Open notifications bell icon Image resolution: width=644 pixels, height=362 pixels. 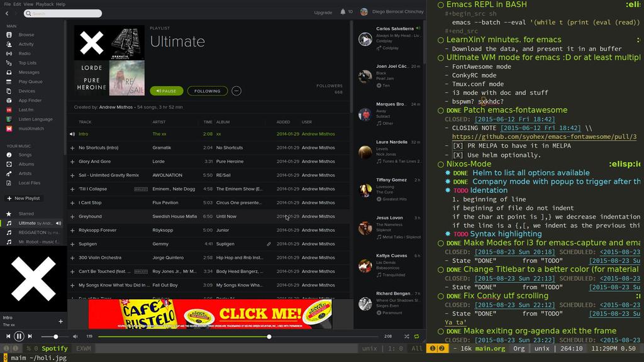[343, 12]
